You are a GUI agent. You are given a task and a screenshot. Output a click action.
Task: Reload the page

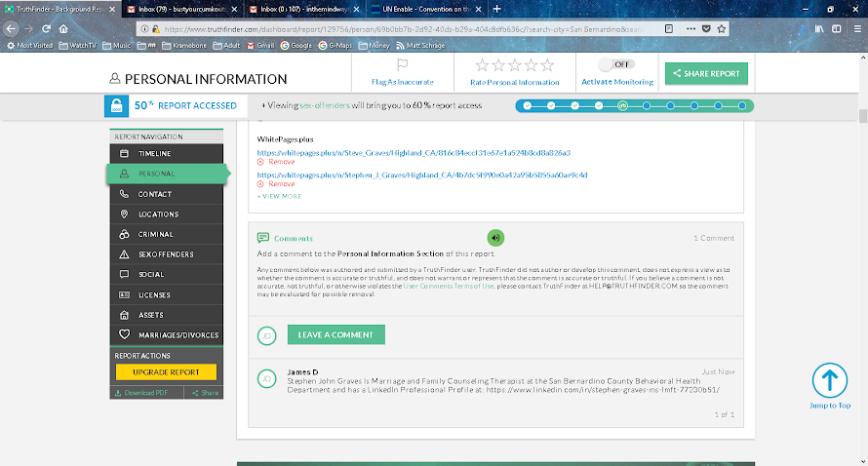pos(47,29)
